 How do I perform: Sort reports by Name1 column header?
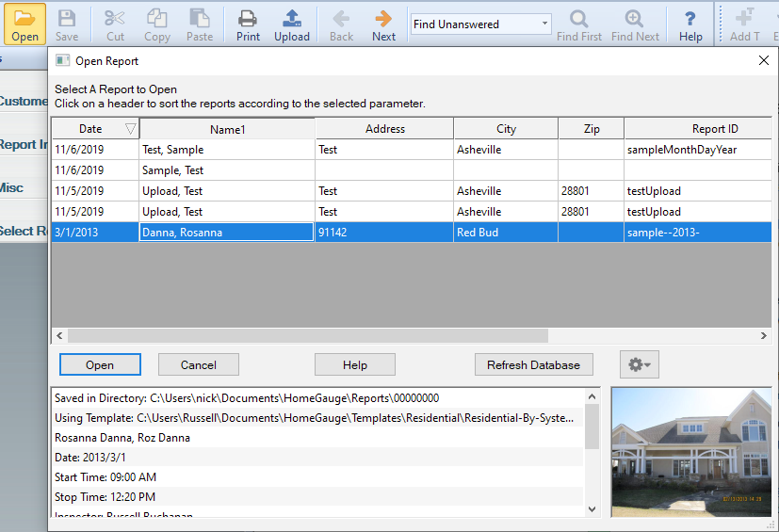point(227,129)
